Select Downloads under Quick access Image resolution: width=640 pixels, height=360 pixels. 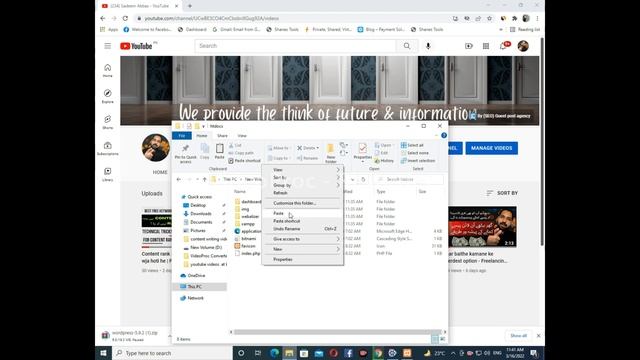[x=200, y=213]
